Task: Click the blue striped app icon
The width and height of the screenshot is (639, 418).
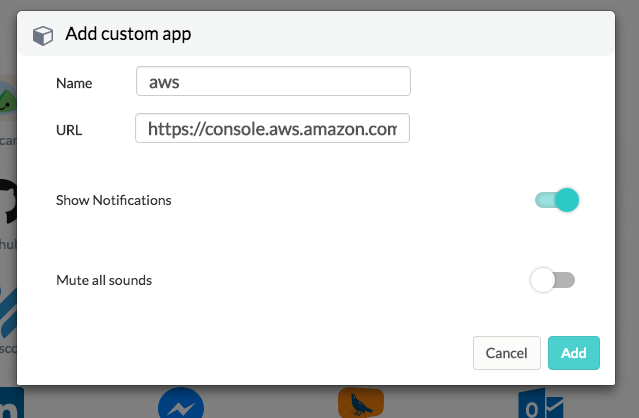Action: 7,310
